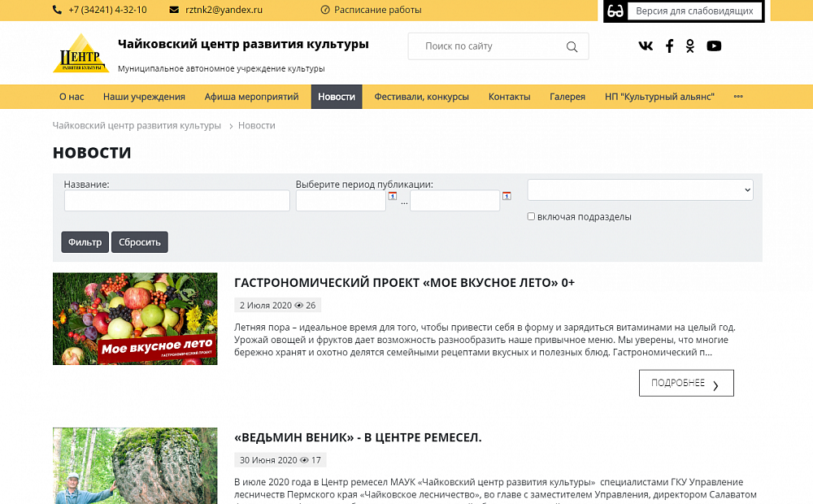Open the VK social media icon
The height and width of the screenshot is (504, 813).
click(x=646, y=46)
